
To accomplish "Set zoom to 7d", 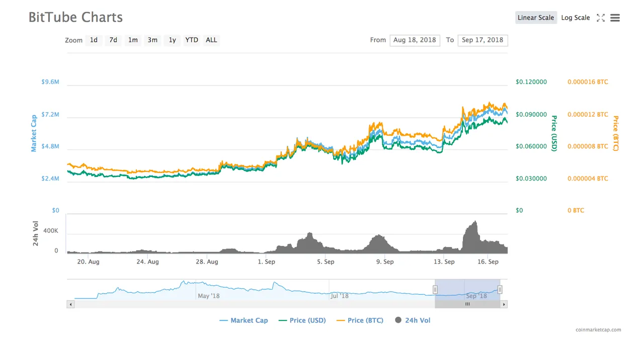I will click(113, 40).
